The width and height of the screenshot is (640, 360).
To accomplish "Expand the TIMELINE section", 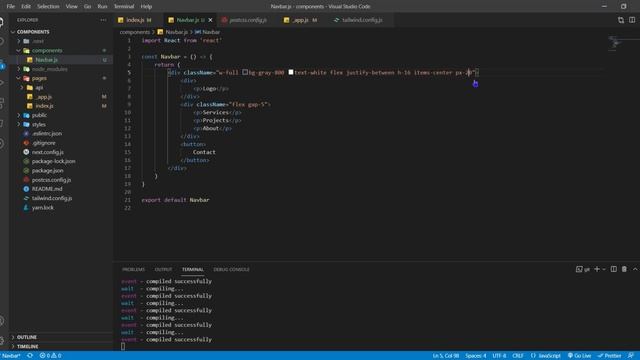I will (27, 347).
